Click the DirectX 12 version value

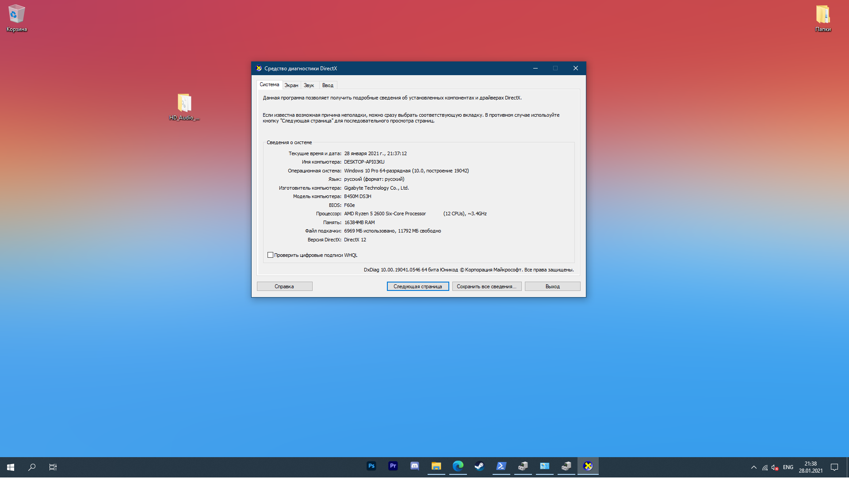(355, 240)
